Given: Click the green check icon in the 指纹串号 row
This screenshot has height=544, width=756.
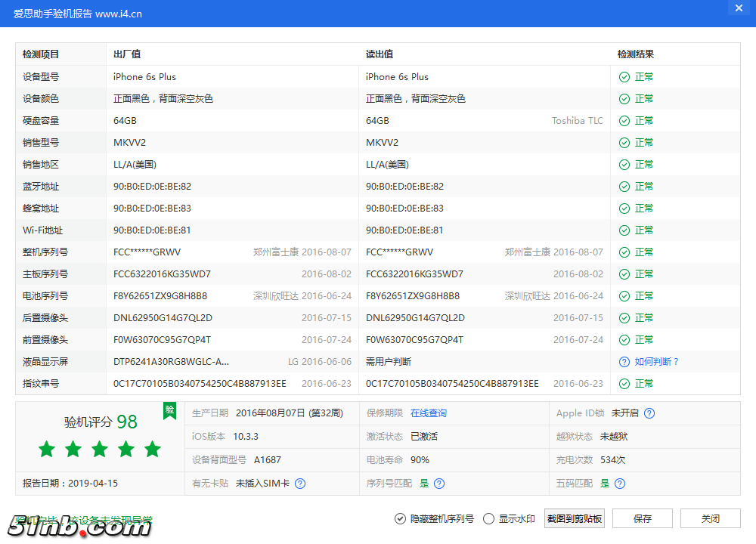Looking at the screenshot, I should pos(624,384).
